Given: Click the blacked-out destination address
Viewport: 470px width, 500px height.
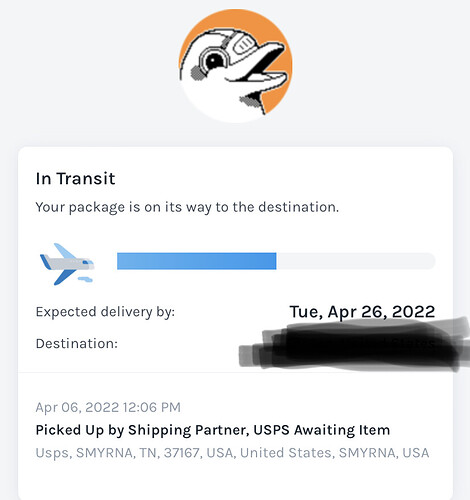Looking at the screenshot, I should coord(353,345).
